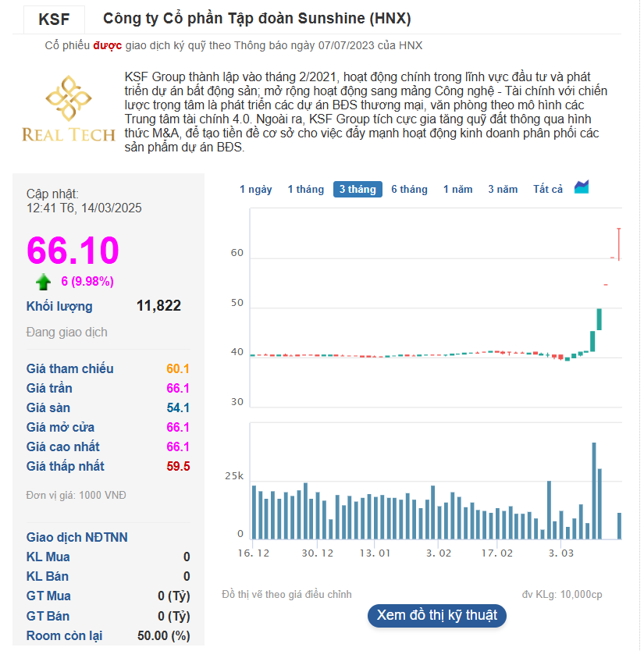Click the tallest bar in the volume chart

pyautogui.click(x=593, y=490)
